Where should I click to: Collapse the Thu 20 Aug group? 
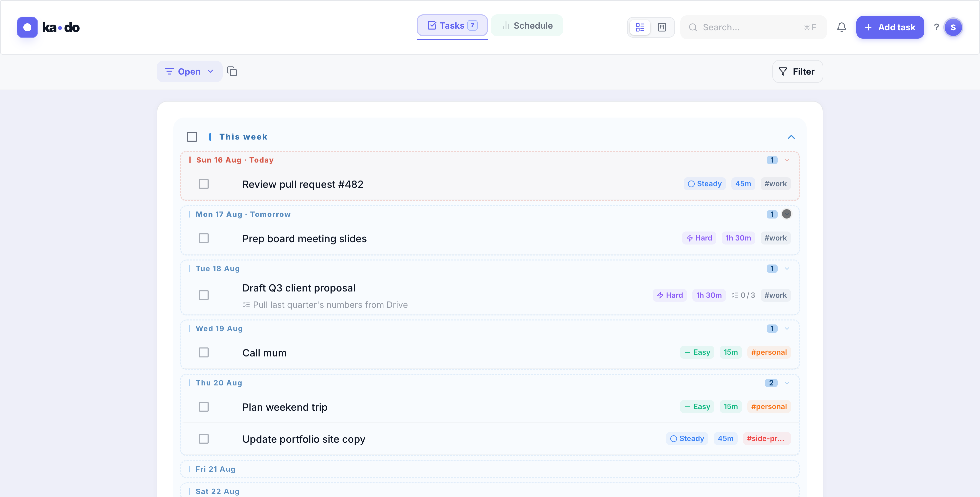[787, 383]
